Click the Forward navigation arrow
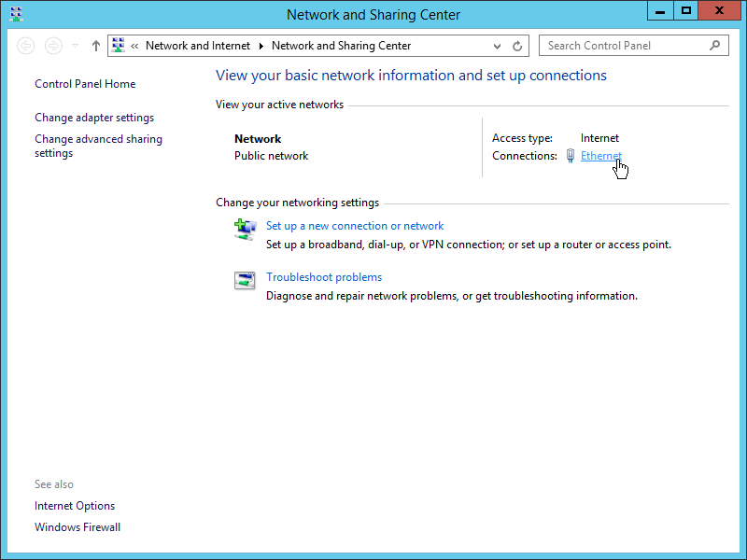 click(x=53, y=46)
